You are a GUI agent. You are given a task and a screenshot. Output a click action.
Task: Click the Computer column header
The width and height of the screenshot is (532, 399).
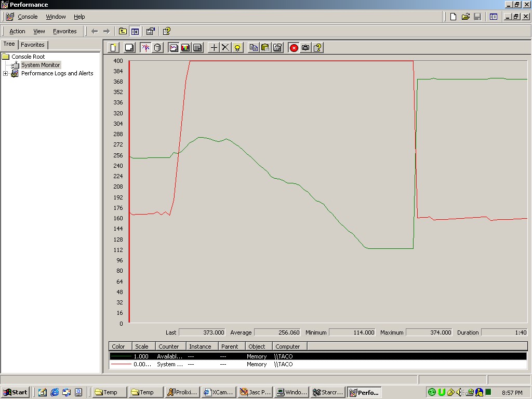290,347
